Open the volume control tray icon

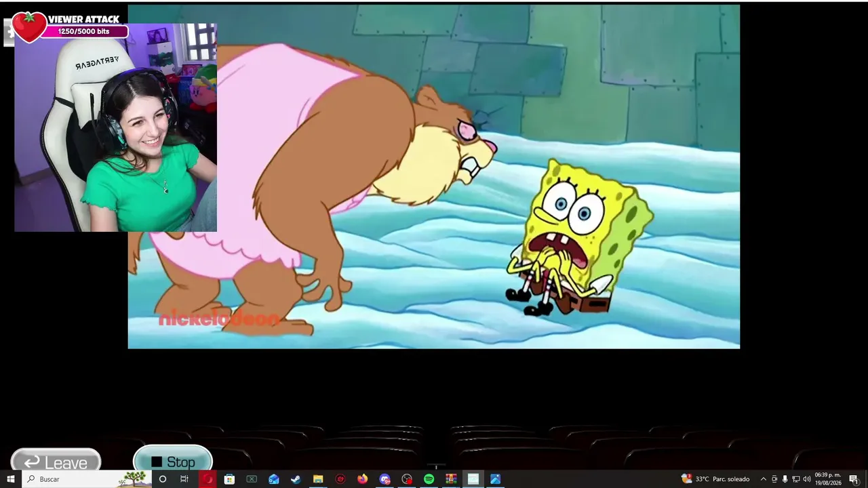[807, 479]
